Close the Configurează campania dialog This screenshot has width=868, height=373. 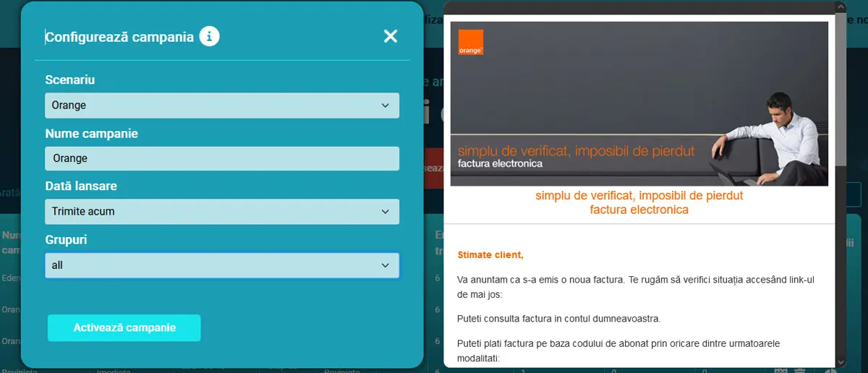coord(391,36)
